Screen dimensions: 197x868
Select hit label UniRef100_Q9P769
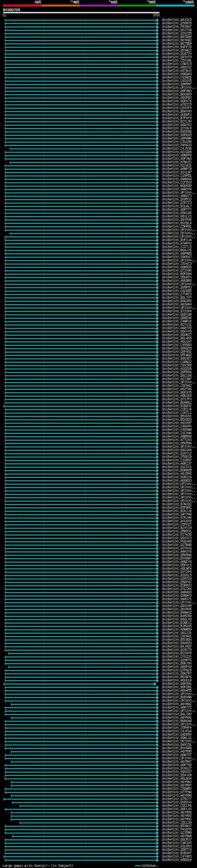(x=177, y=765)
